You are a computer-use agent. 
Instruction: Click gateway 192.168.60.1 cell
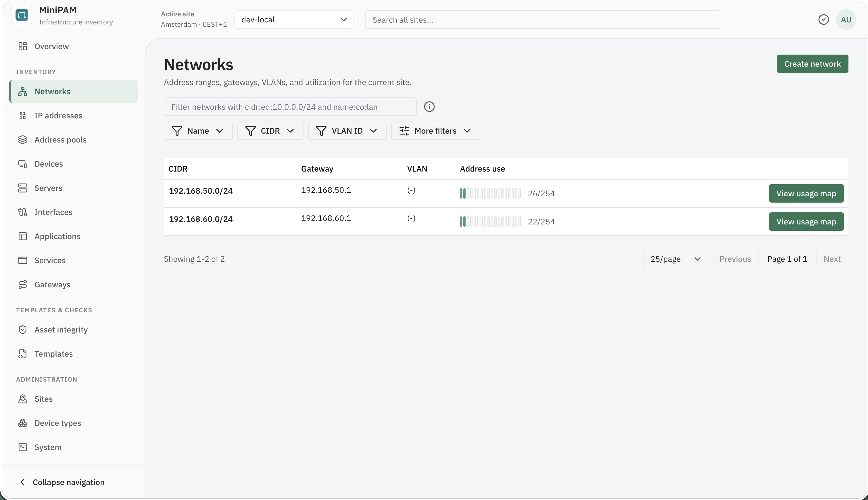tap(326, 218)
